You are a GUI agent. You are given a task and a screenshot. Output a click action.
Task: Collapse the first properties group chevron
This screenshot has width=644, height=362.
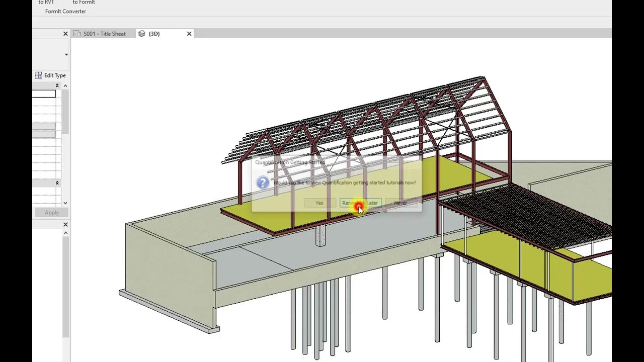coord(57,86)
